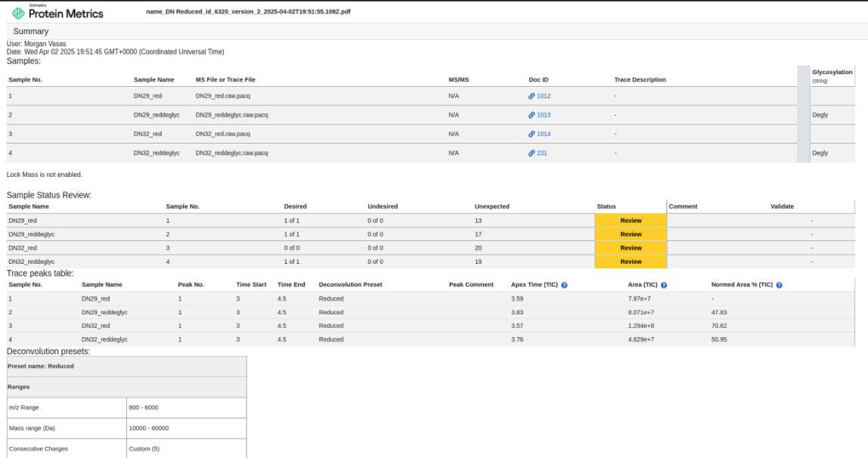This screenshot has width=868, height=458.
Task: Click link icon beside Doc ID 1012
Action: [x=532, y=96]
